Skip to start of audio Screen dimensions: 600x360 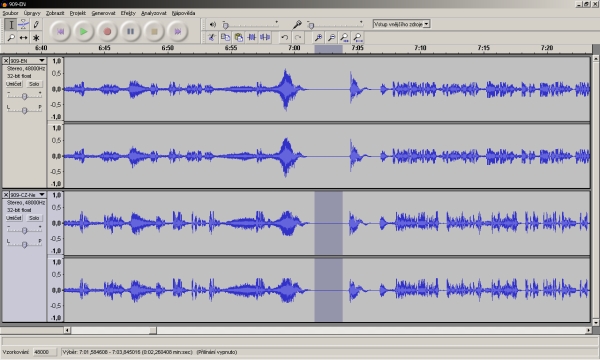pyautogui.click(x=60, y=31)
